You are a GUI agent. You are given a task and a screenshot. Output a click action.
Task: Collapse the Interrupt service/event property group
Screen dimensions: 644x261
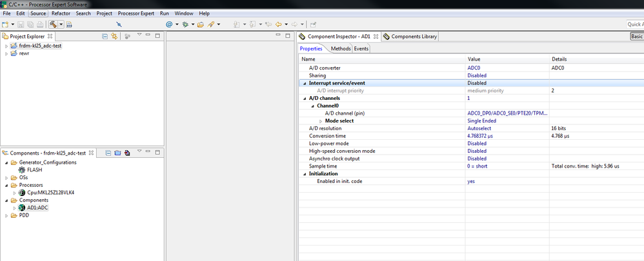point(305,83)
